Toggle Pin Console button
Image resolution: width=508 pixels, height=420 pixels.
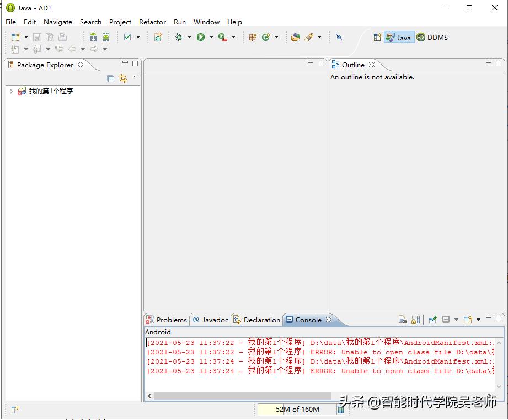pyautogui.click(x=433, y=320)
